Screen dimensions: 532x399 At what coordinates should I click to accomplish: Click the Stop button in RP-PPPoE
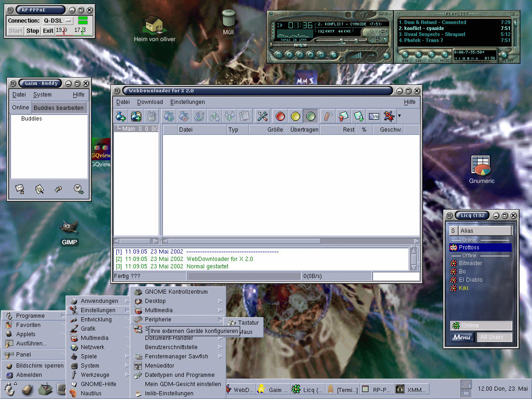pos(33,30)
